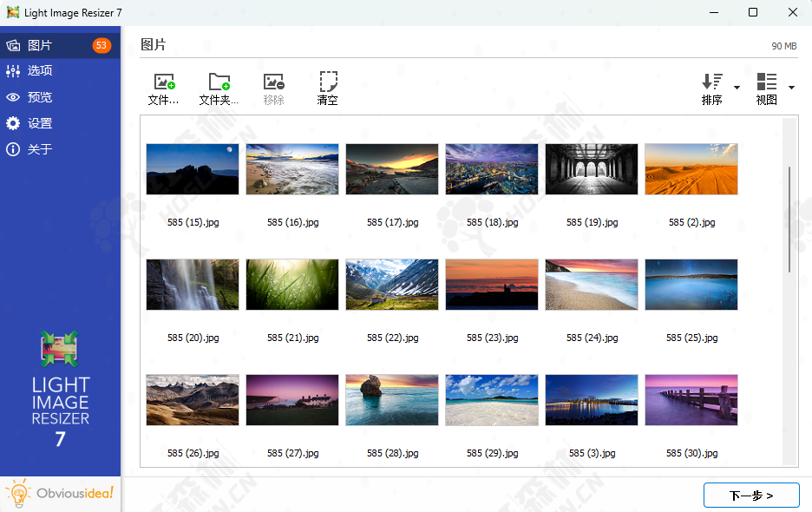Expand the sort (排序) dropdown arrow
This screenshot has width=812, height=512.
(x=737, y=88)
